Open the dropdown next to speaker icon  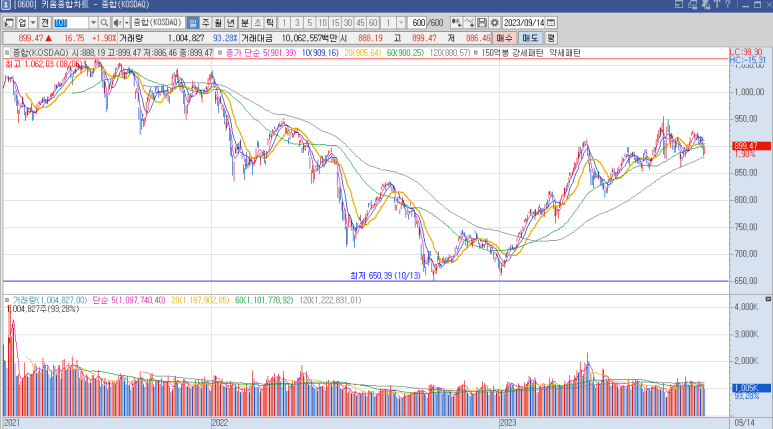(x=127, y=23)
